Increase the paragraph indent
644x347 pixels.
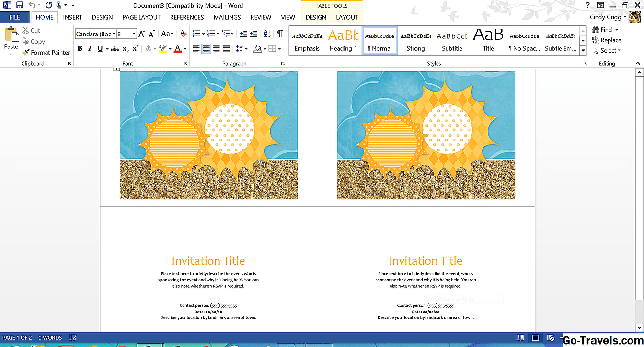tap(254, 34)
